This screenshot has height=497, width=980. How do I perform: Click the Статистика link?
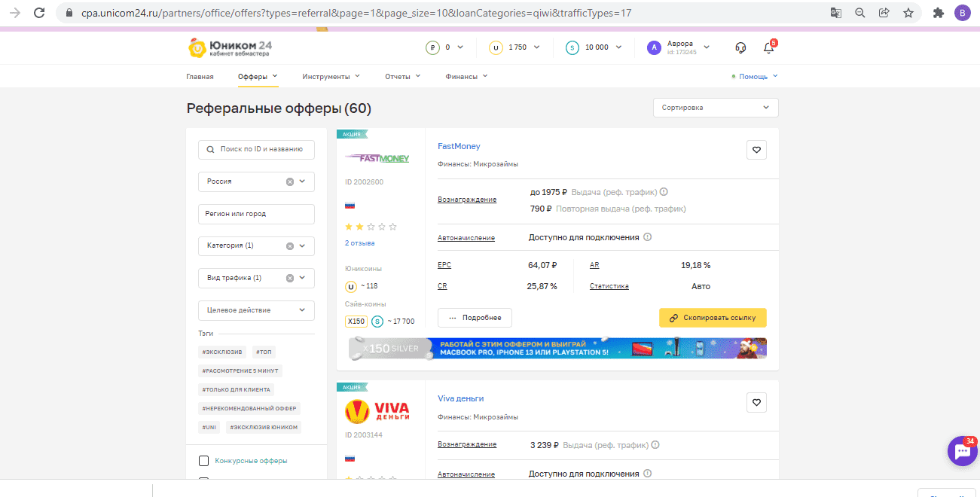(x=609, y=286)
